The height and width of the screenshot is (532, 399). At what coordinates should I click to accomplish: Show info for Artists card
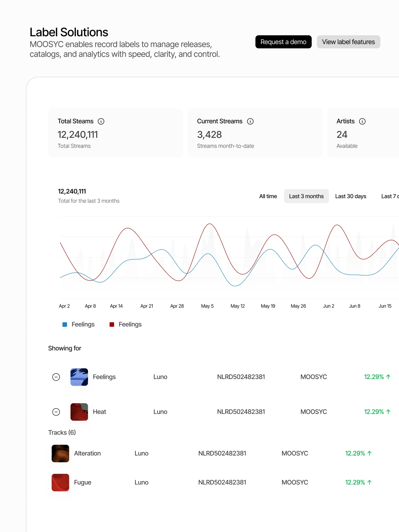tap(362, 121)
